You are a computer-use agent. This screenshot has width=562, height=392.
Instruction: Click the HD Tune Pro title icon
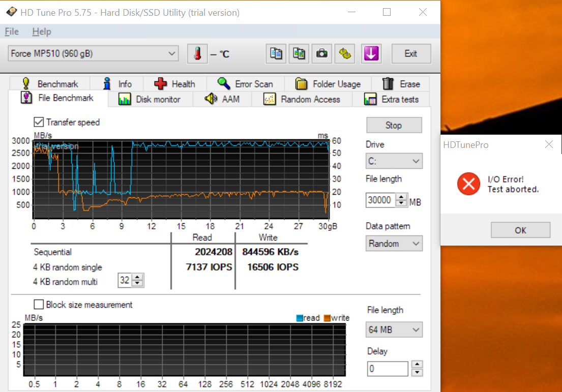pos(12,12)
